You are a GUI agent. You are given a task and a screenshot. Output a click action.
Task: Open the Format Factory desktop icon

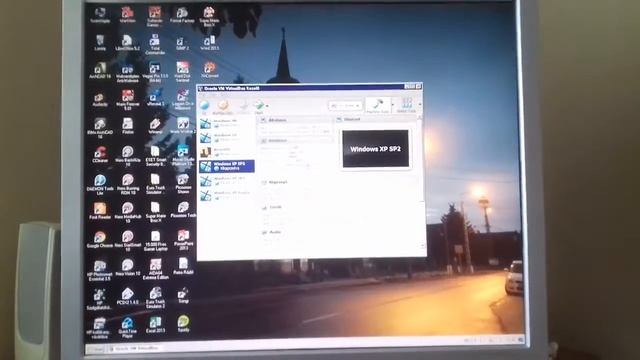pyautogui.click(x=182, y=15)
